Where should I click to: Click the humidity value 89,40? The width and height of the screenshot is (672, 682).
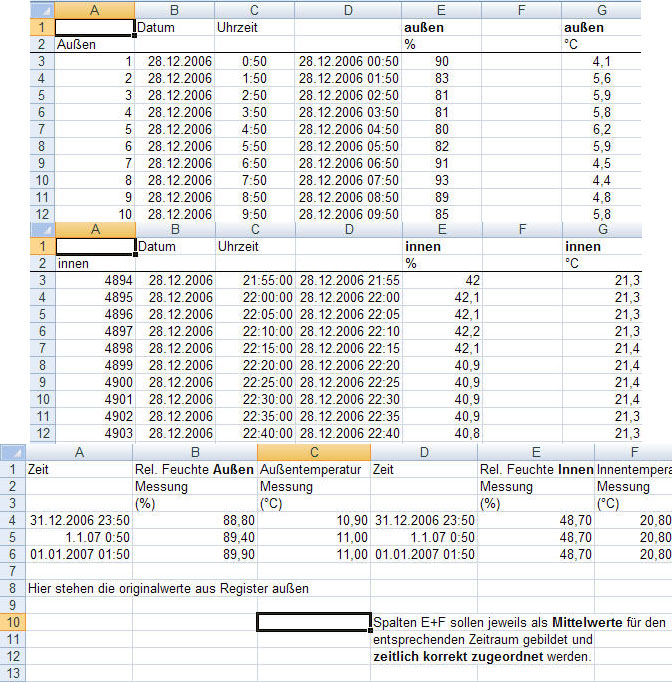coord(194,536)
